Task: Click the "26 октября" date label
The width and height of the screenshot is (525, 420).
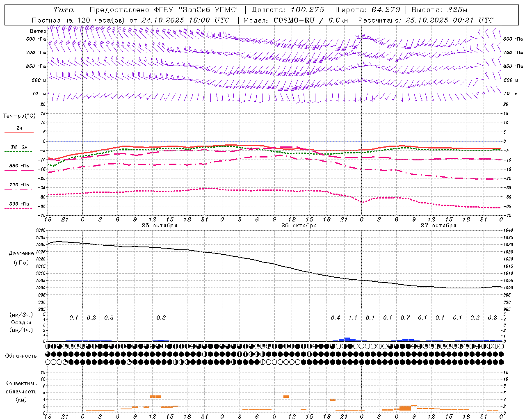Action: (299, 226)
